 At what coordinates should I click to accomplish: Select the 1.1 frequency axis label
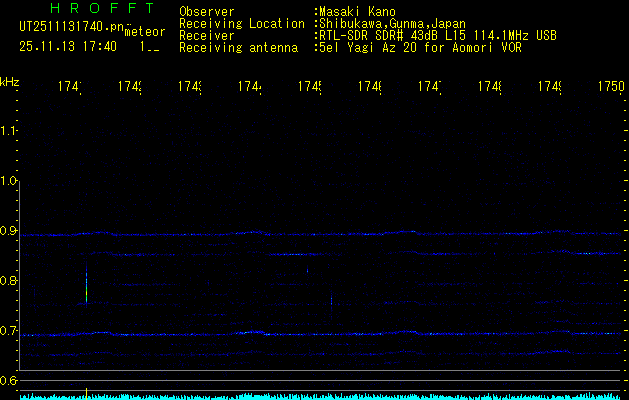(9, 131)
